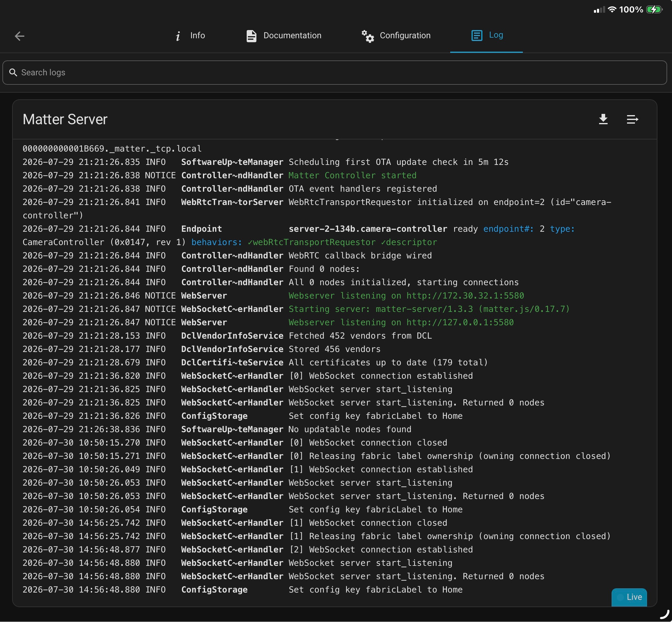Click 'Stored 456 vendors' log line
The image size is (672, 622).
(x=334, y=349)
